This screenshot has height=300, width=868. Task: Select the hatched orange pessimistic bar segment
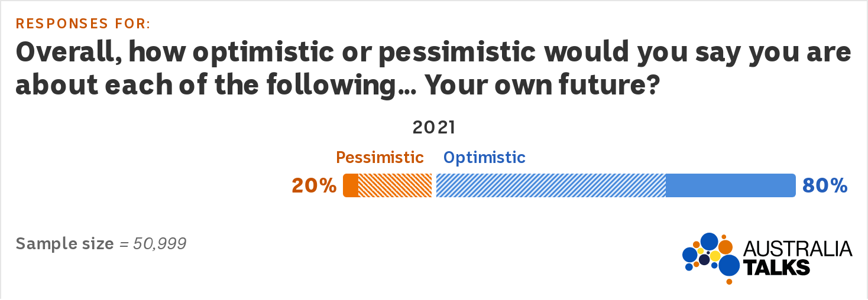(395, 185)
